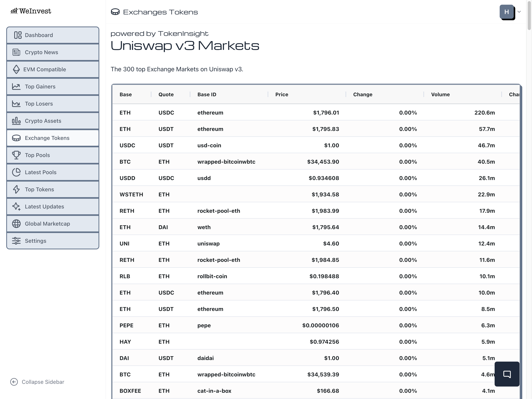This screenshot has height=399, width=532.
Task: Click the Top Tokens lightning bolt icon
Action: pyautogui.click(x=16, y=189)
